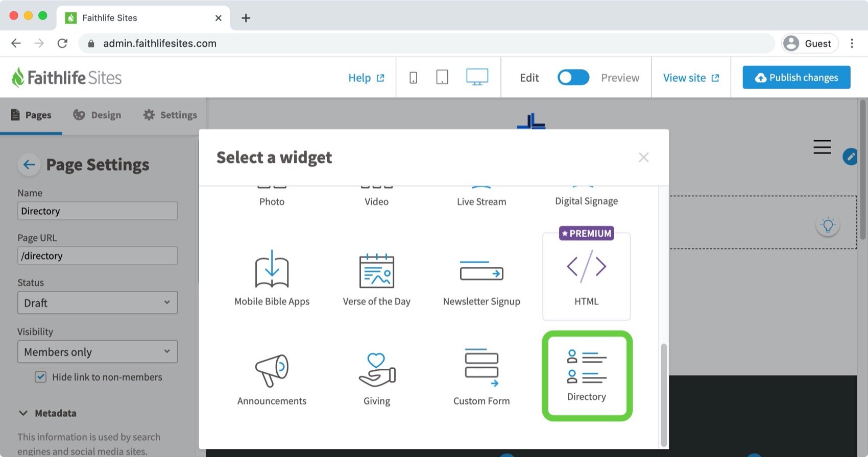868x457 pixels.
Task: Click the widget dialog scrollbar
Action: point(664,395)
